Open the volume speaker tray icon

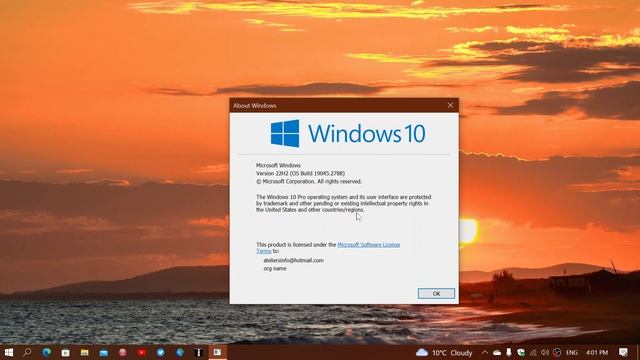click(545, 352)
